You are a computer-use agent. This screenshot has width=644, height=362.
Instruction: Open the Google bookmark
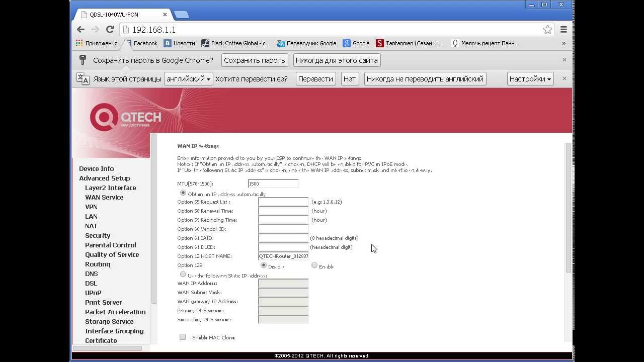tap(356, 43)
